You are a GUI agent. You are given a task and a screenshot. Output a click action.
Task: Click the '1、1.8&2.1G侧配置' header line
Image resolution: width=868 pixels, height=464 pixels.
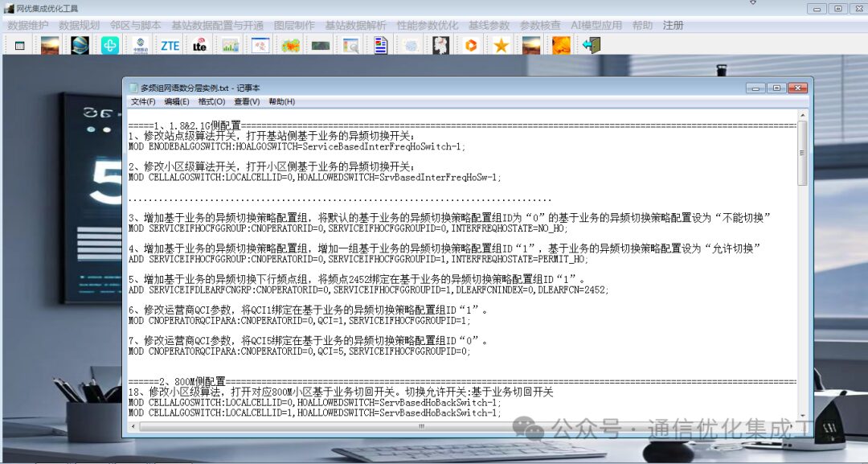coord(462,125)
